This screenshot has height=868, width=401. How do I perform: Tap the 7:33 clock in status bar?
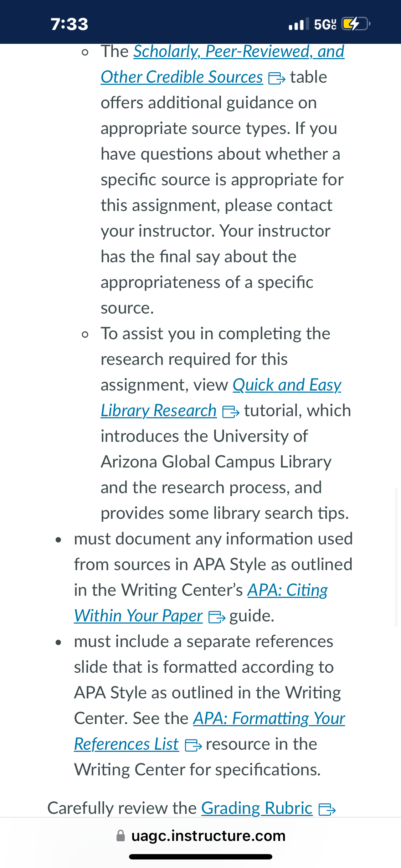pyautogui.click(x=70, y=24)
